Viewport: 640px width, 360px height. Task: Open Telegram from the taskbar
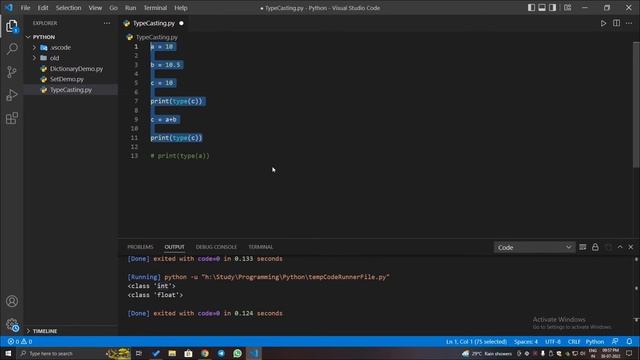pos(221,353)
